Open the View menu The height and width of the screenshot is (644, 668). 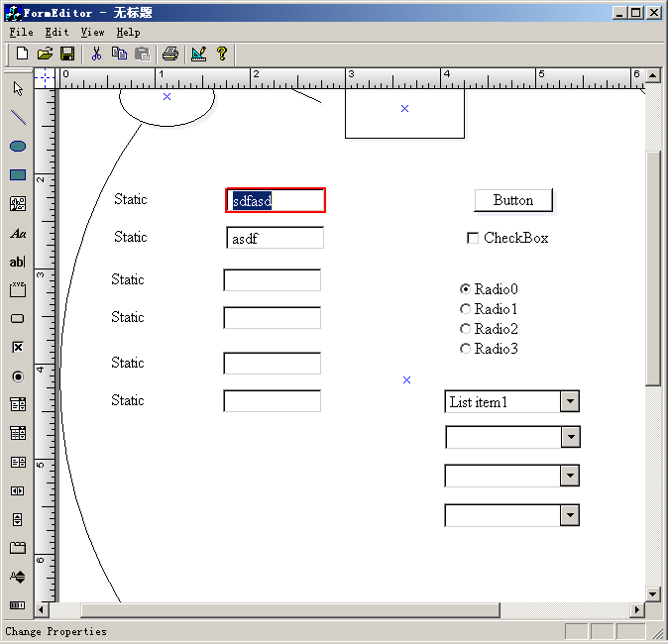(92, 33)
